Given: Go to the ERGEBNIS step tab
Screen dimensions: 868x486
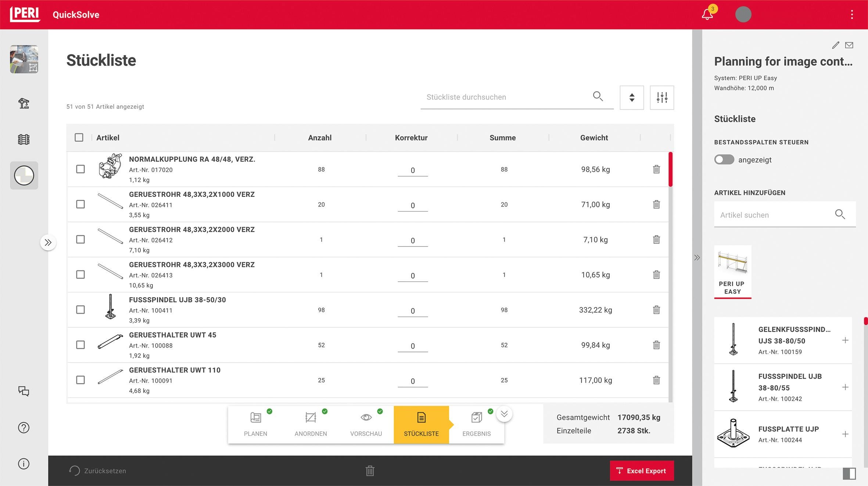Looking at the screenshot, I should (x=476, y=424).
